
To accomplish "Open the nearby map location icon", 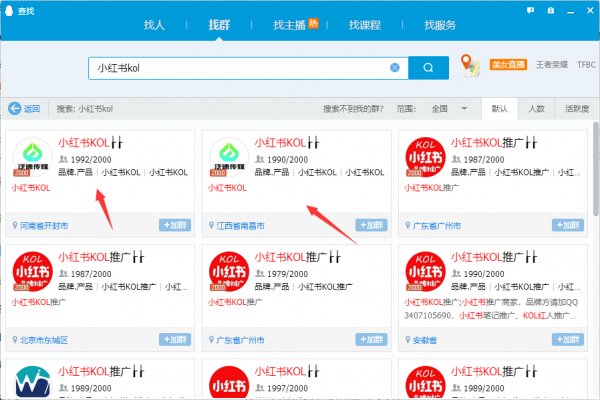I will click(470, 65).
